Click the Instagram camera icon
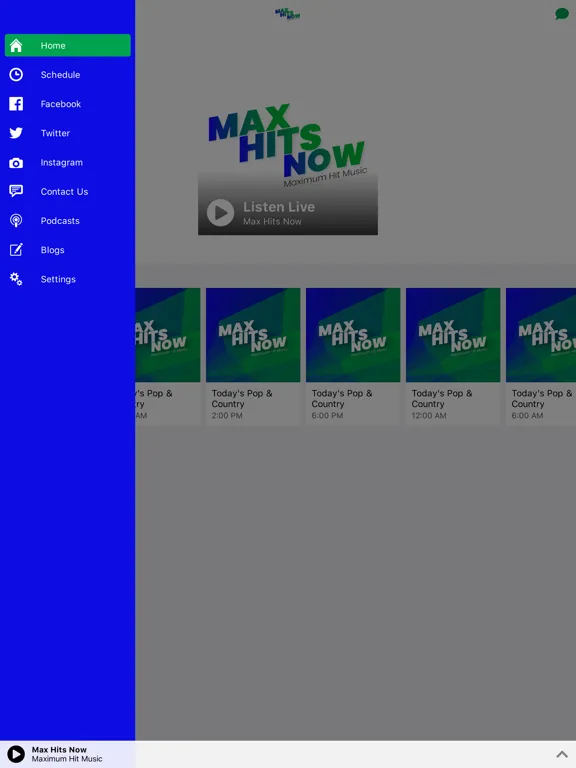 coord(16,163)
